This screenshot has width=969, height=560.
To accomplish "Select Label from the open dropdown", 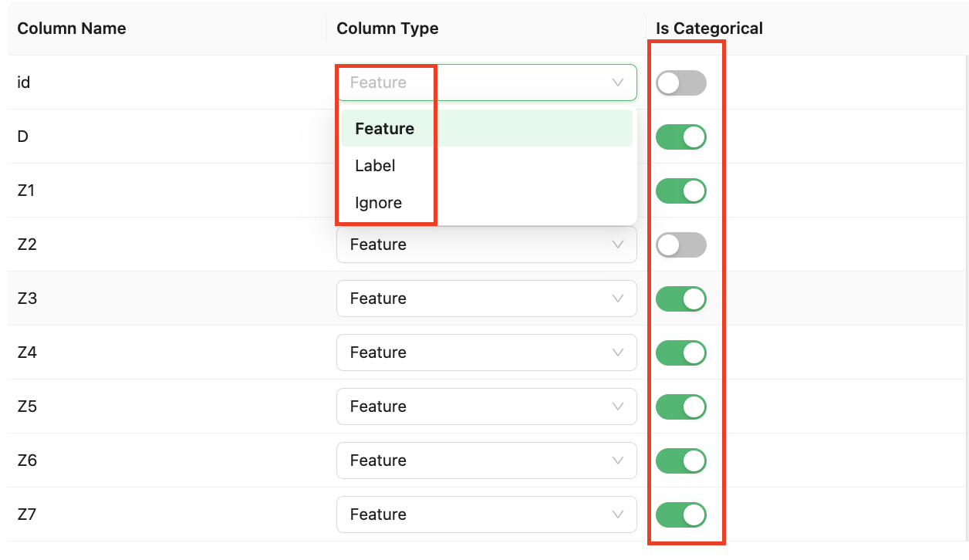I will click(x=375, y=166).
